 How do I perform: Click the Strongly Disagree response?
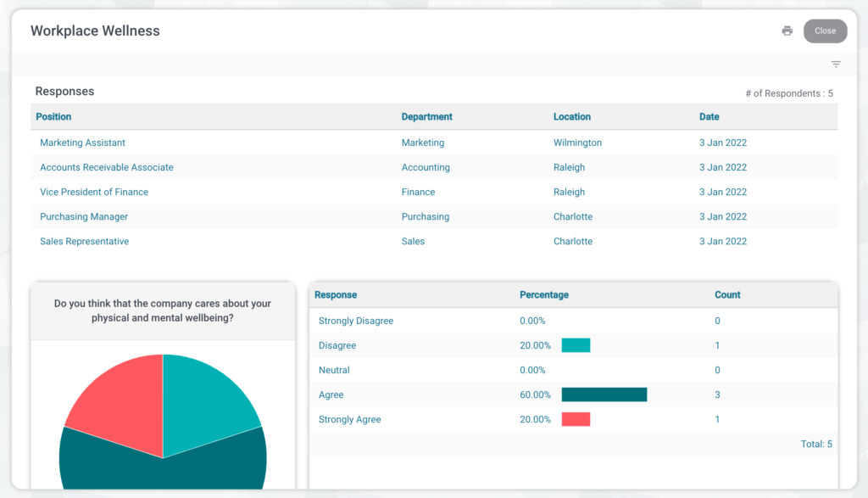tap(356, 321)
